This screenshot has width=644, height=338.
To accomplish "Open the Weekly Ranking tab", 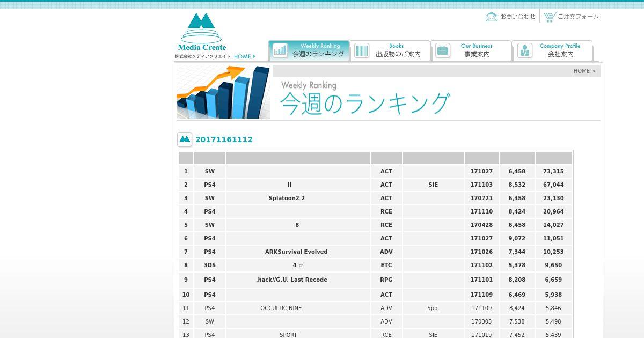I will (x=309, y=50).
